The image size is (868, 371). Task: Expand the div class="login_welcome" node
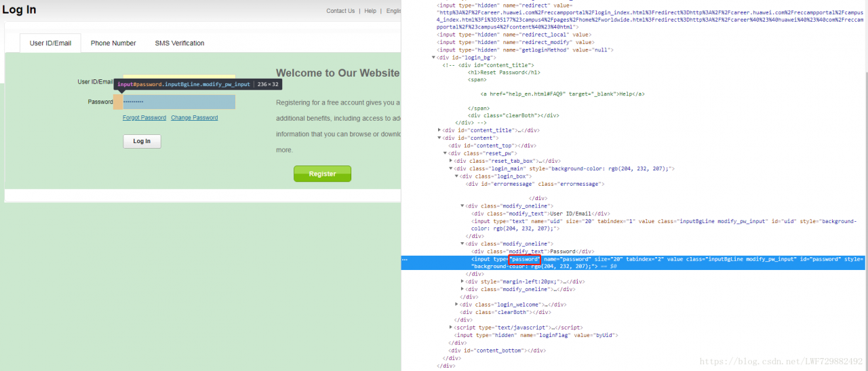point(456,305)
